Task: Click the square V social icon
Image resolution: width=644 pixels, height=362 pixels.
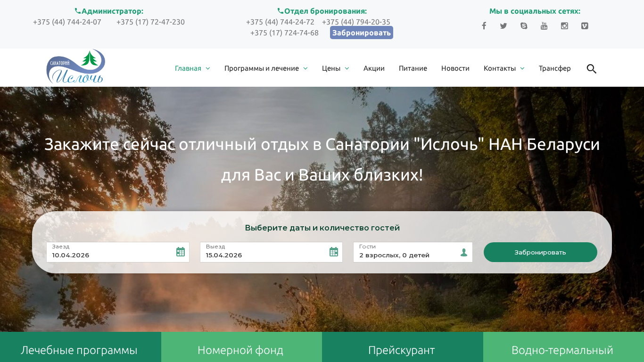Action: coord(585,26)
